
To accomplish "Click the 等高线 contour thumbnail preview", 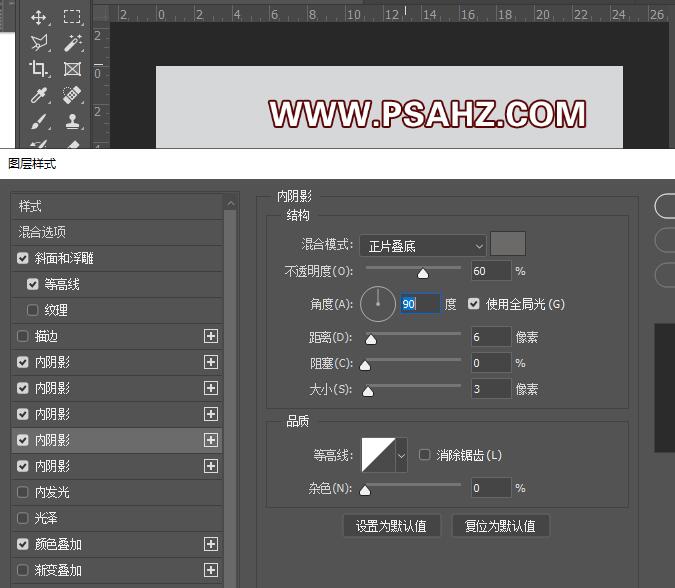I will point(378,455).
